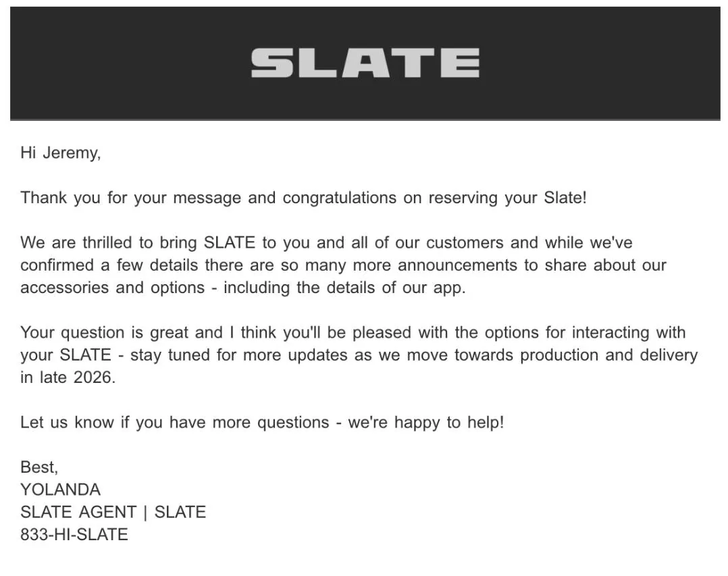Select the word "congratulations"
Viewport: 728px width, 576px height.
tap(339, 198)
